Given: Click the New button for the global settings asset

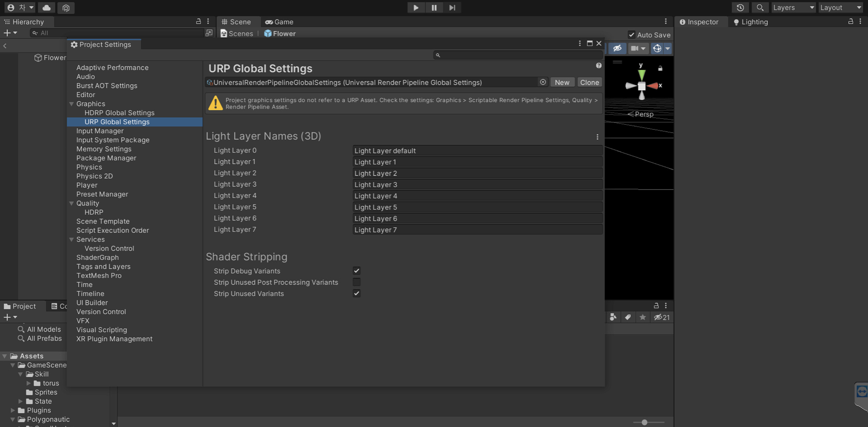Looking at the screenshot, I should 562,82.
